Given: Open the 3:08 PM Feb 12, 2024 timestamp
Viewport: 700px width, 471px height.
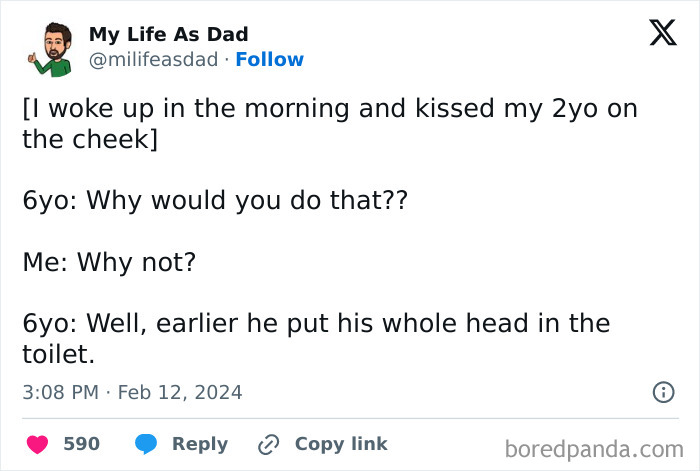Looking at the screenshot, I should 132,392.
